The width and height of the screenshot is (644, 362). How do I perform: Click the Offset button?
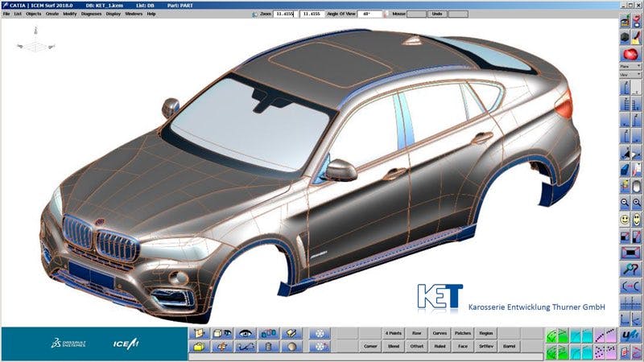pos(416,346)
